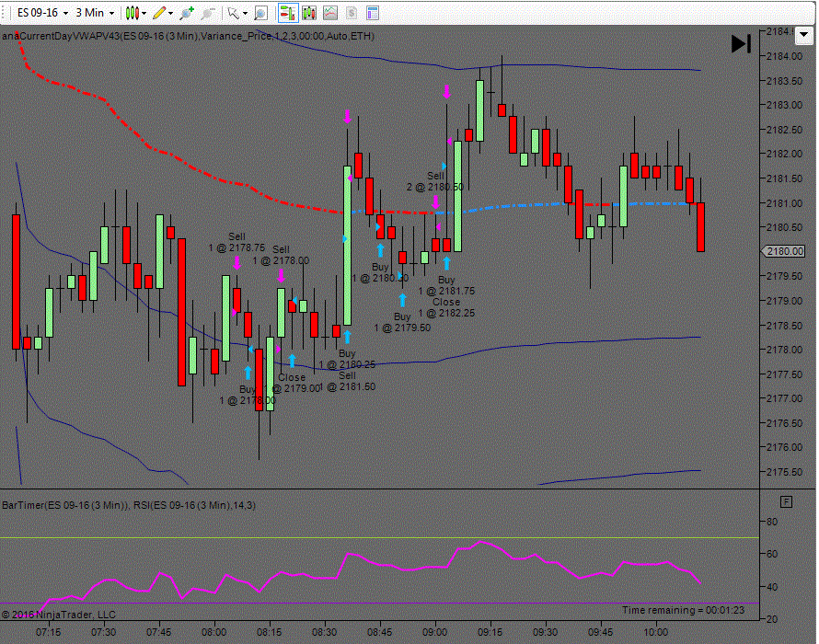Select the Close 1 @ 2182.25 label
The width and height of the screenshot is (819, 644).
pos(446,307)
